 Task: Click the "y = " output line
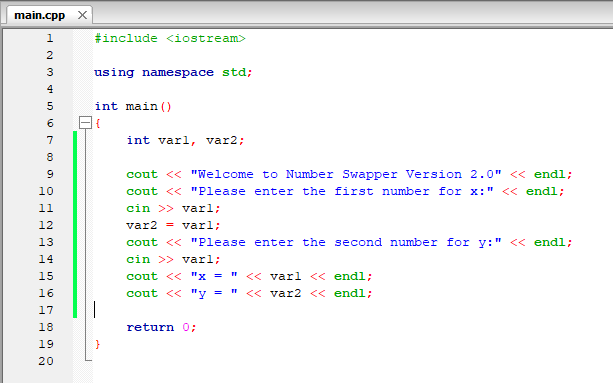click(249, 294)
